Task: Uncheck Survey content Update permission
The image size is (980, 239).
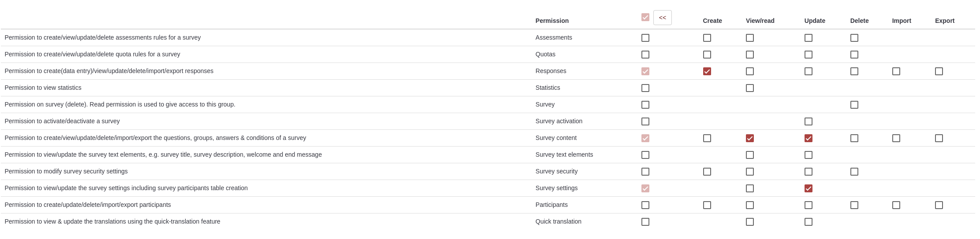Action: tap(808, 138)
